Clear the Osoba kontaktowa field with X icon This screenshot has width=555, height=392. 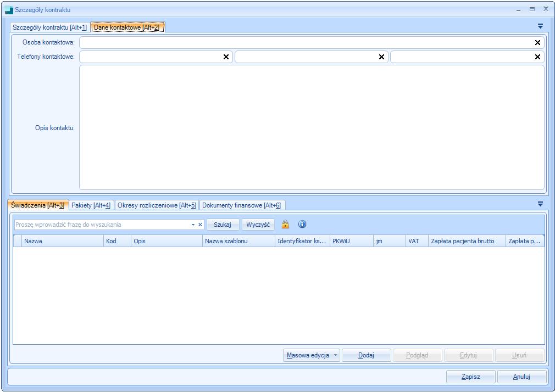pyautogui.click(x=537, y=43)
